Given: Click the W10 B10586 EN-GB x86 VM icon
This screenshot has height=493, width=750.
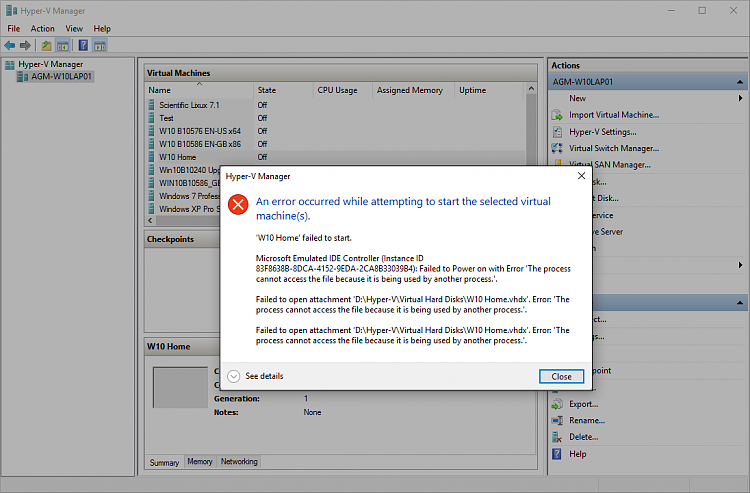Looking at the screenshot, I should pyautogui.click(x=152, y=144).
